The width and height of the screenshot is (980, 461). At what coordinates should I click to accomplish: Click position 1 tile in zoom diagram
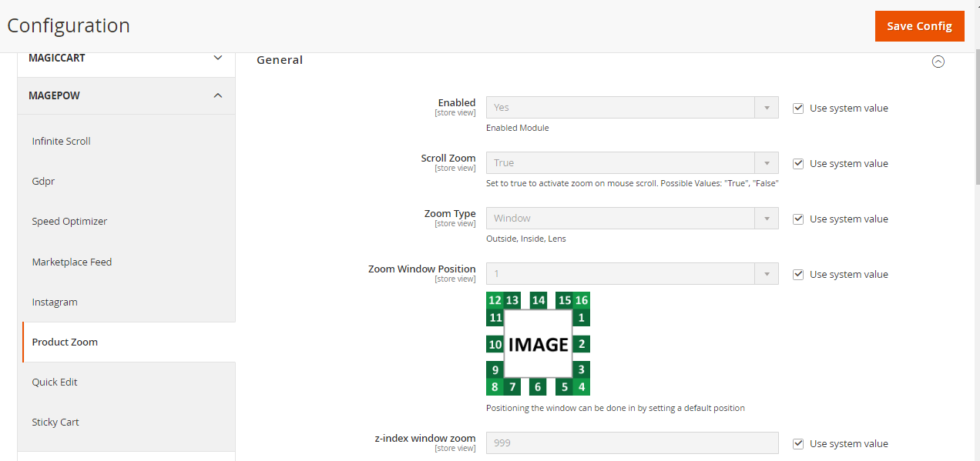(581, 317)
